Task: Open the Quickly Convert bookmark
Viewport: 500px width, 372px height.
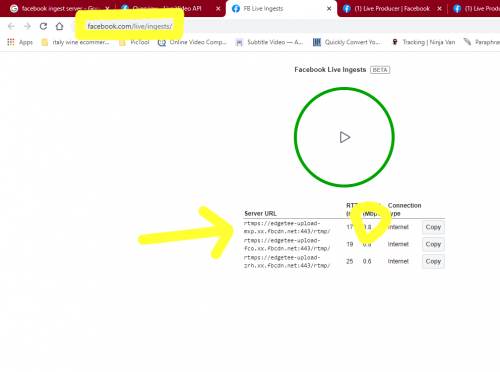Action: click(347, 42)
